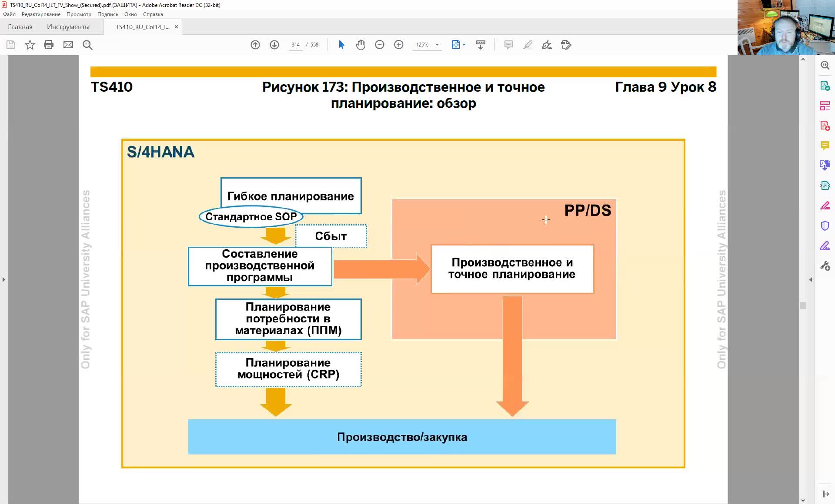The height and width of the screenshot is (504, 835).
Task: Open the Файл menu
Action: [9, 14]
